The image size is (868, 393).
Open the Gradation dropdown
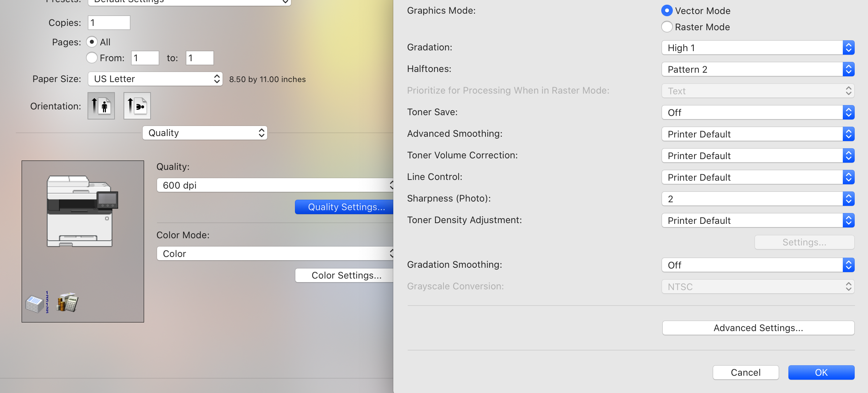tap(758, 48)
